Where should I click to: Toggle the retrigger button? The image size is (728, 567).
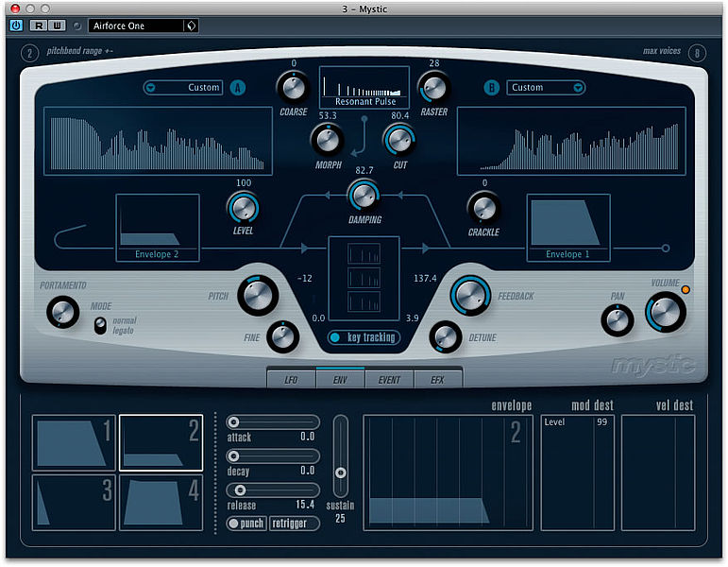tap(294, 524)
